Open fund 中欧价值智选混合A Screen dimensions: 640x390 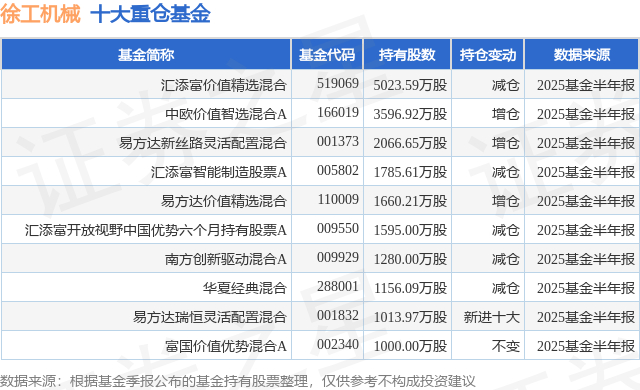click(x=226, y=114)
